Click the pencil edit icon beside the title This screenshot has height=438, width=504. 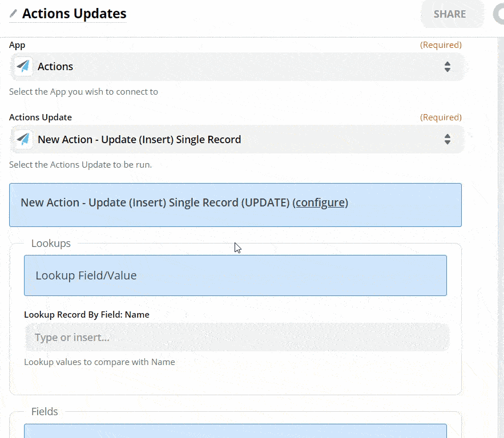point(13,14)
